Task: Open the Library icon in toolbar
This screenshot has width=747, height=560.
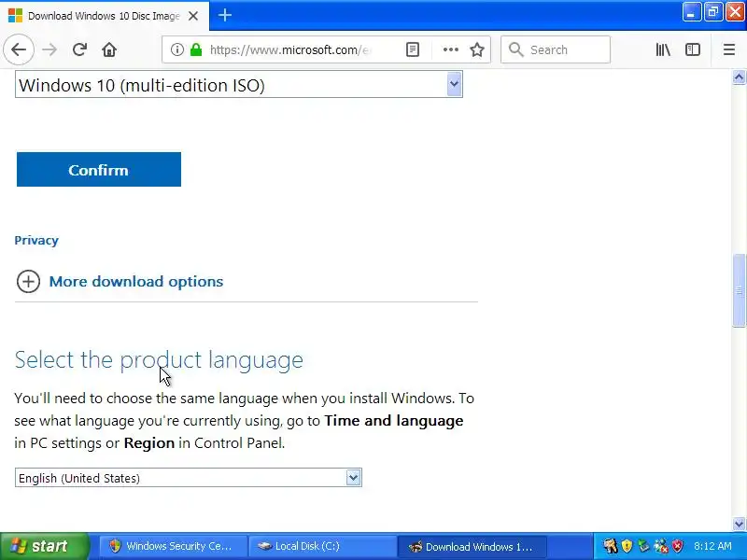Action: point(663,49)
